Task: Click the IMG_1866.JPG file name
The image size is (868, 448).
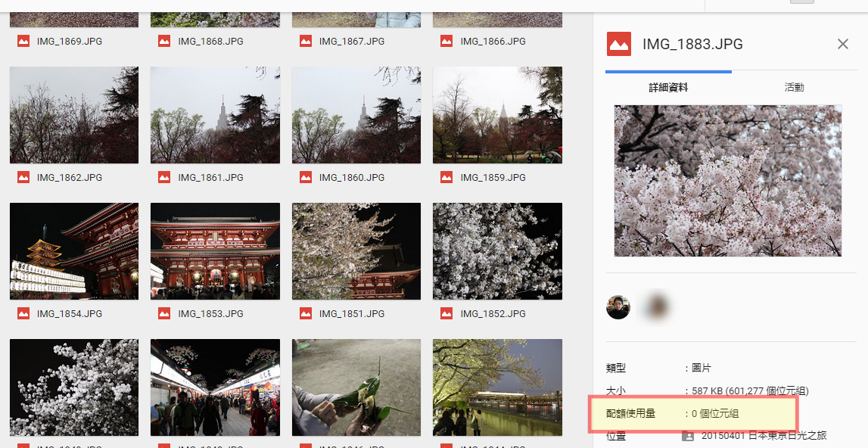Action: click(x=493, y=41)
